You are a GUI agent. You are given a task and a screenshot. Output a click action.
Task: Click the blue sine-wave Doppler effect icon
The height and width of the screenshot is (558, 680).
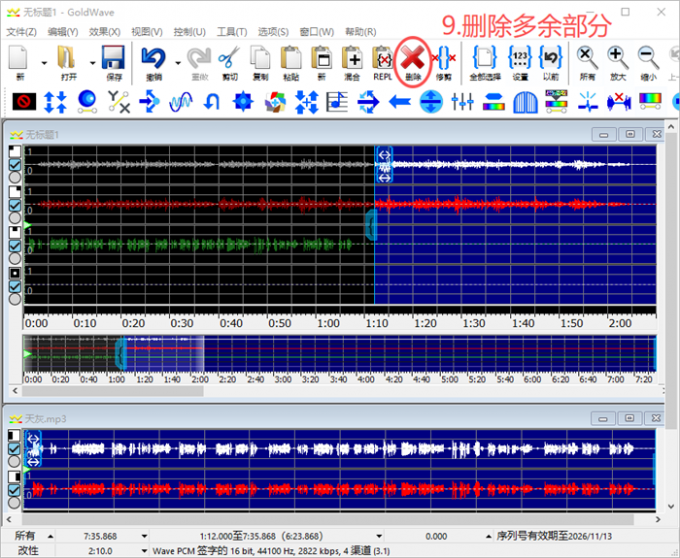click(x=181, y=102)
